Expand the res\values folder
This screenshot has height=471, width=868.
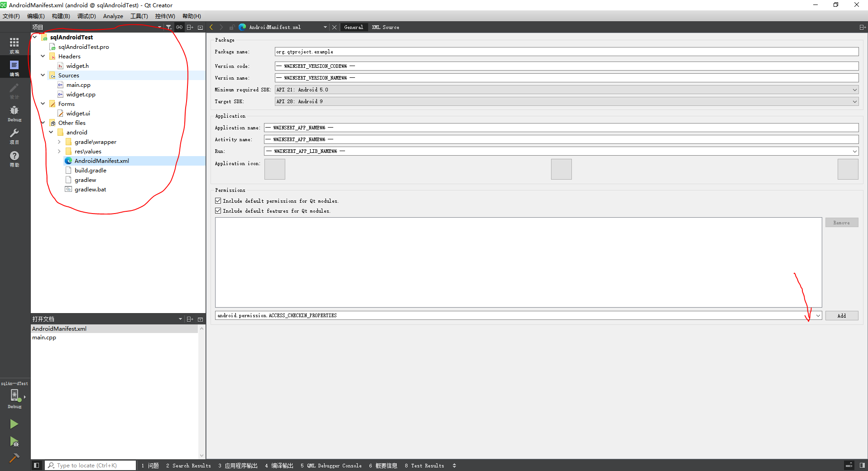(59, 151)
